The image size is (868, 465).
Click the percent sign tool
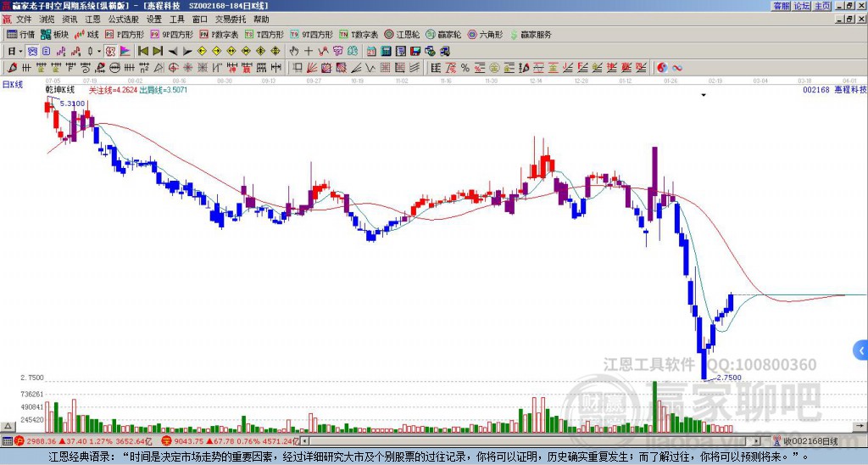tap(465, 68)
